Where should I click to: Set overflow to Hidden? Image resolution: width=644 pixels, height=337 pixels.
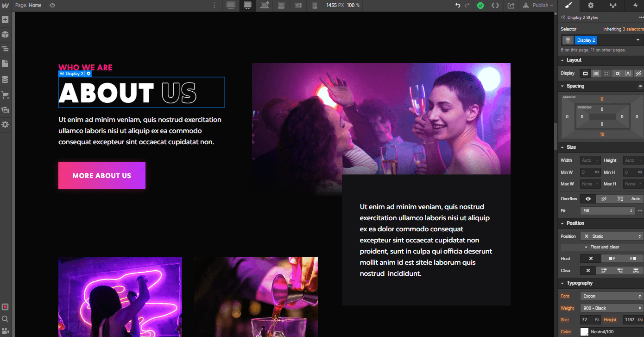coord(604,199)
